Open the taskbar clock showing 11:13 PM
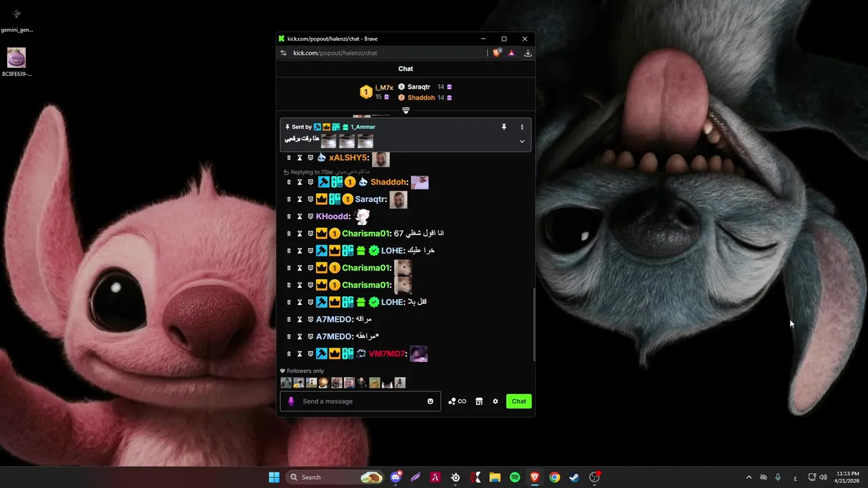868x488 pixels. click(848, 477)
